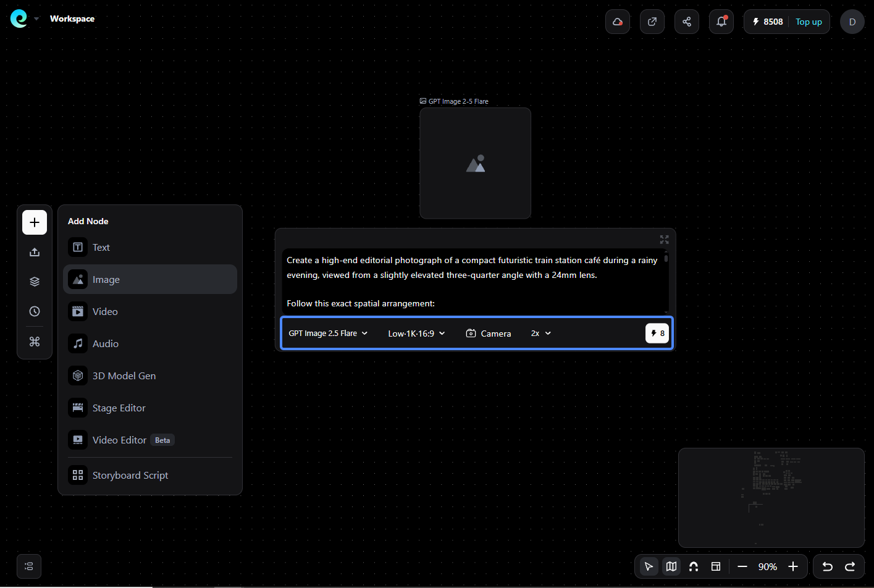Click the cloud sync icon in the top bar

(618, 22)
